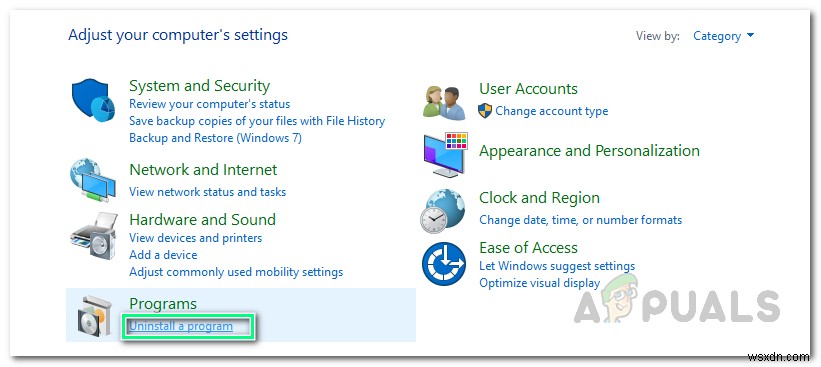This screenshot has height=367, width=821.
Task: Select Let Windows suggest settings
Action: pos(557,266)
